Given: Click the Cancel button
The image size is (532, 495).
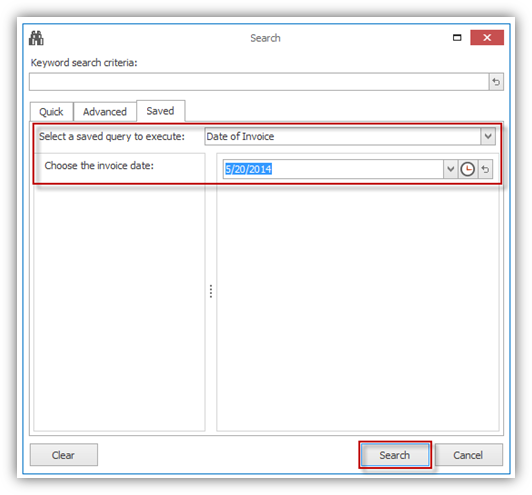Looking at the screenshot, I should click(469, 455).
